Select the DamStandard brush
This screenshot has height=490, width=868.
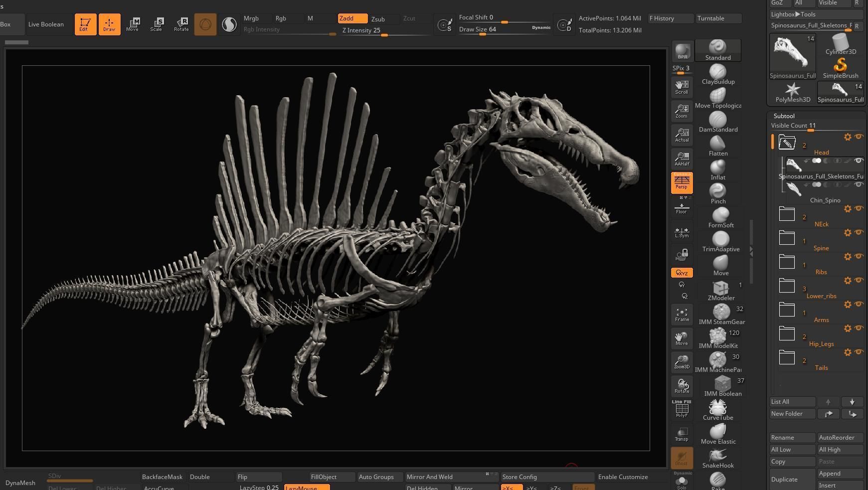point(718,122)
